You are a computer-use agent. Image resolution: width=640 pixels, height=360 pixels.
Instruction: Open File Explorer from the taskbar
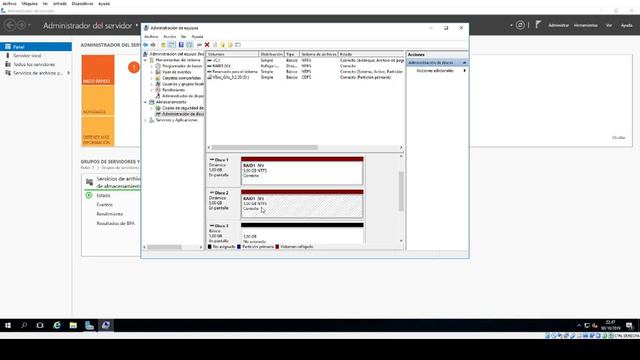click(x=73, y=325)
